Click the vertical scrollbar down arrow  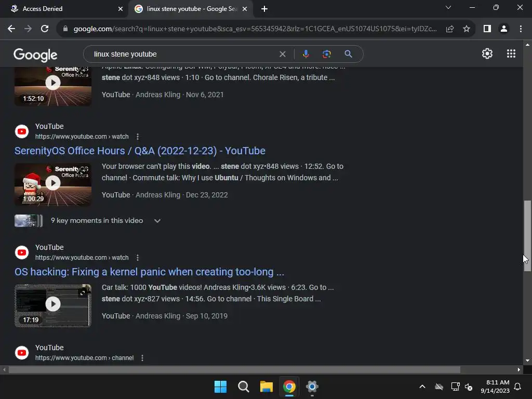(527, 361)
